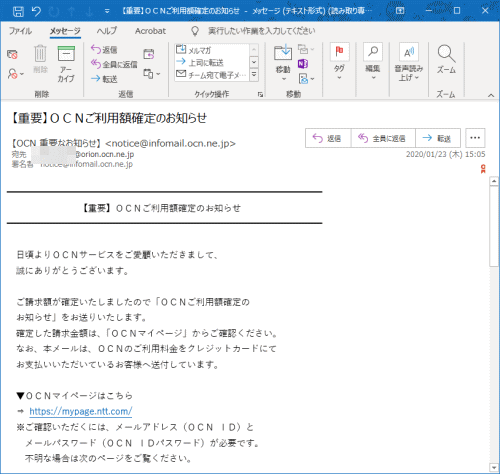Click the OneNote icon
Viewport: 500px width, 474px height.
coord(303,64)
